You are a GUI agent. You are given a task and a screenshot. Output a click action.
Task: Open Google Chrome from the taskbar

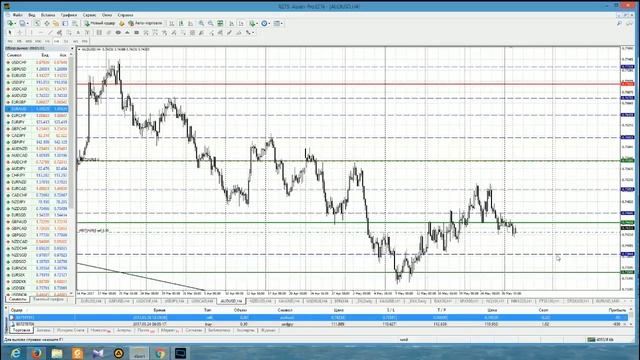pos(160,353)
